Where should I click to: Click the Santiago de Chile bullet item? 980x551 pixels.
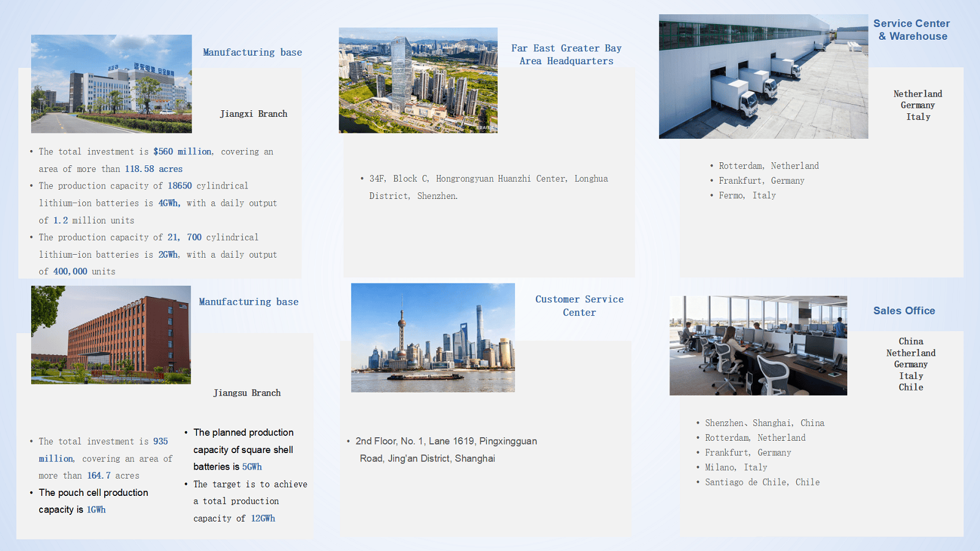pyautogui.click(x=762, y=482)
